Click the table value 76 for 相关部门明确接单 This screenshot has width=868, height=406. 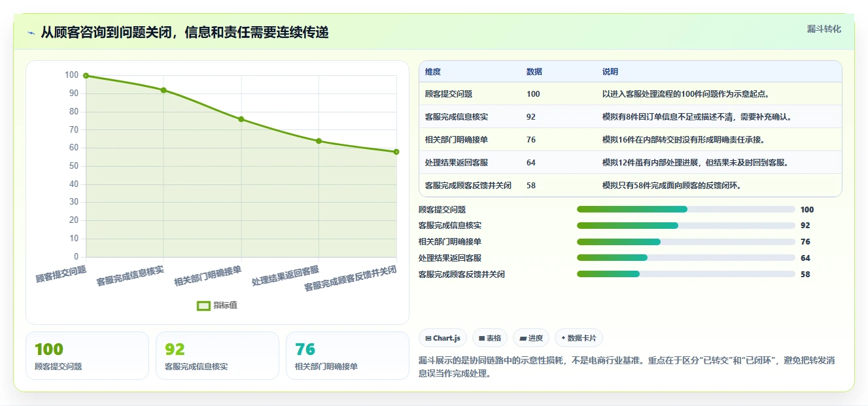point(531,140)
